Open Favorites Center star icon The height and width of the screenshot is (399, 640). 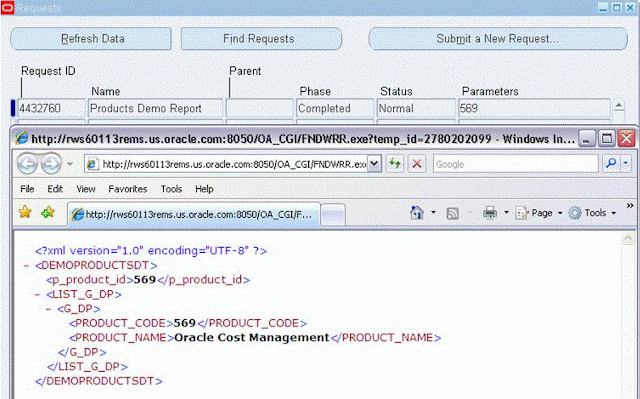click(25, 212)
